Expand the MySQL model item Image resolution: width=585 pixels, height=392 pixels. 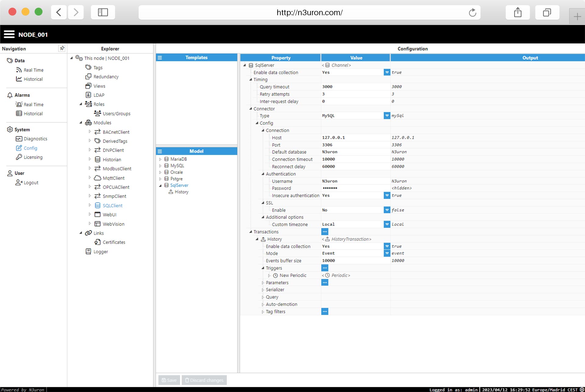point(160,166)
